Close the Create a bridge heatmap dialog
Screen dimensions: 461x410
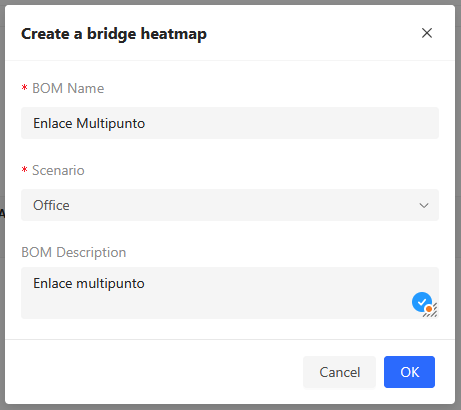(x=427, y=33)
